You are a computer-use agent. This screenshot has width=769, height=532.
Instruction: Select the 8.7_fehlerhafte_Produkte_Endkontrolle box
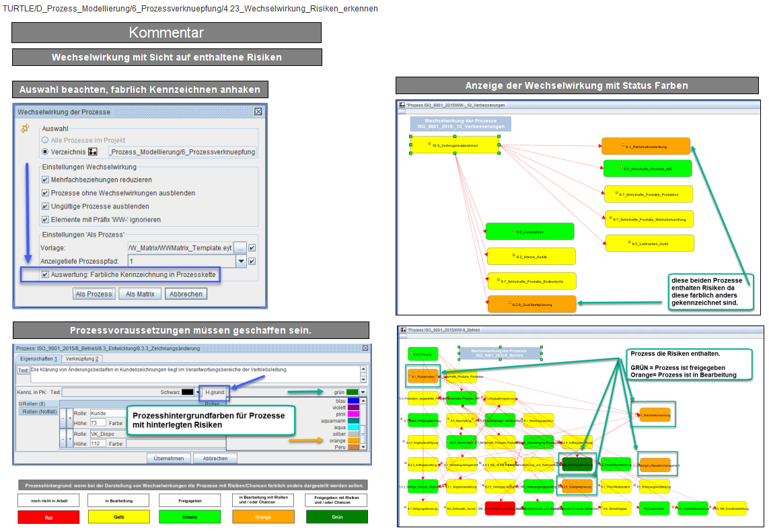pos(532,281)
